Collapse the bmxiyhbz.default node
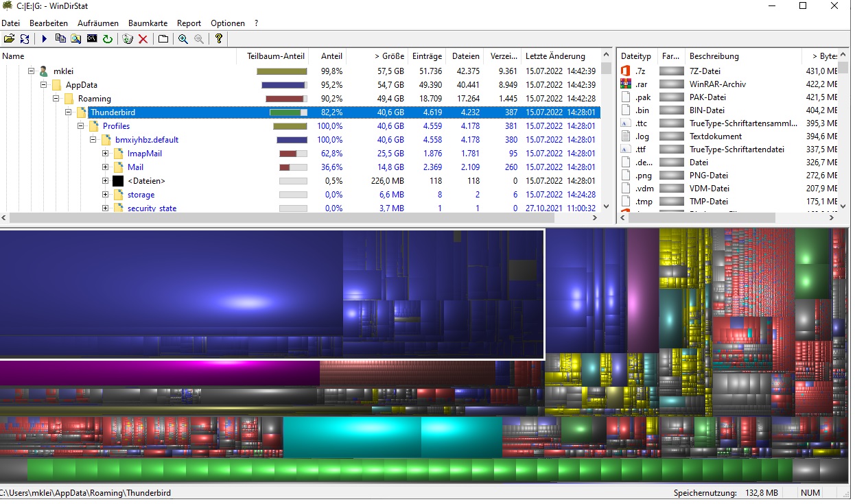 93,140
